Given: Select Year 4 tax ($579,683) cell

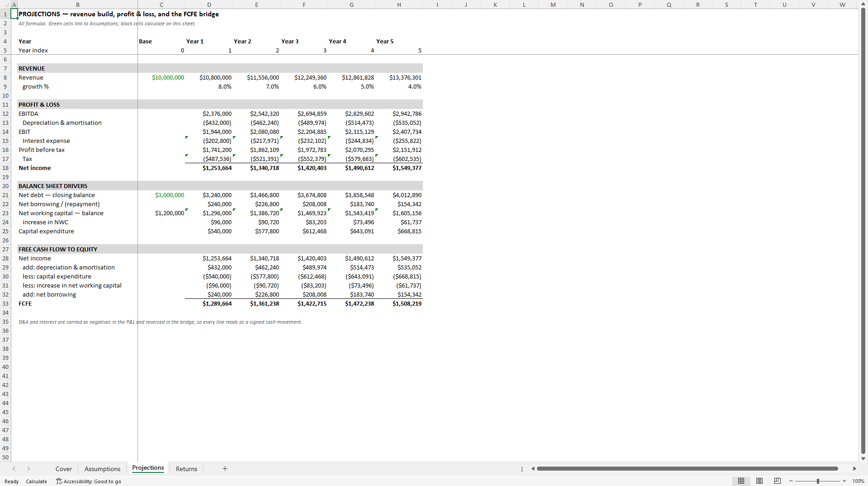Looking at the screenshot, I should click(351, 159).
